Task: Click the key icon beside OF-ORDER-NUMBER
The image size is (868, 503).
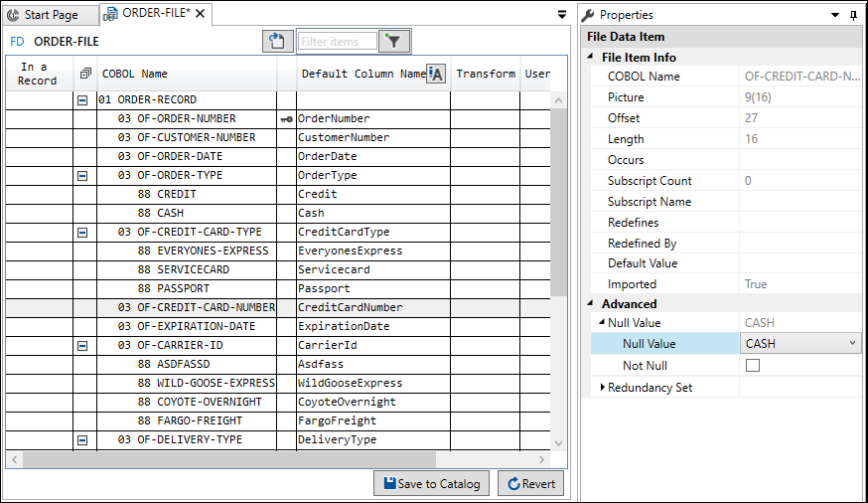Action: (x=286, y=119)
